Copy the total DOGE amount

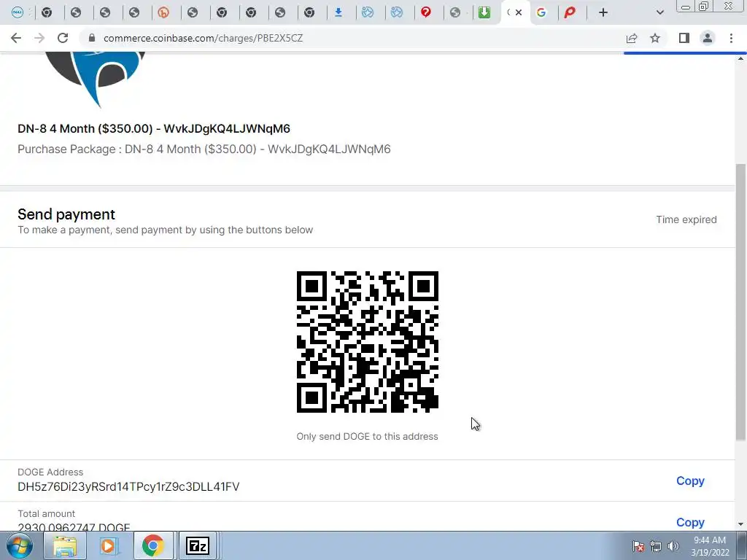pyautogui.click(x=690, y=522)
